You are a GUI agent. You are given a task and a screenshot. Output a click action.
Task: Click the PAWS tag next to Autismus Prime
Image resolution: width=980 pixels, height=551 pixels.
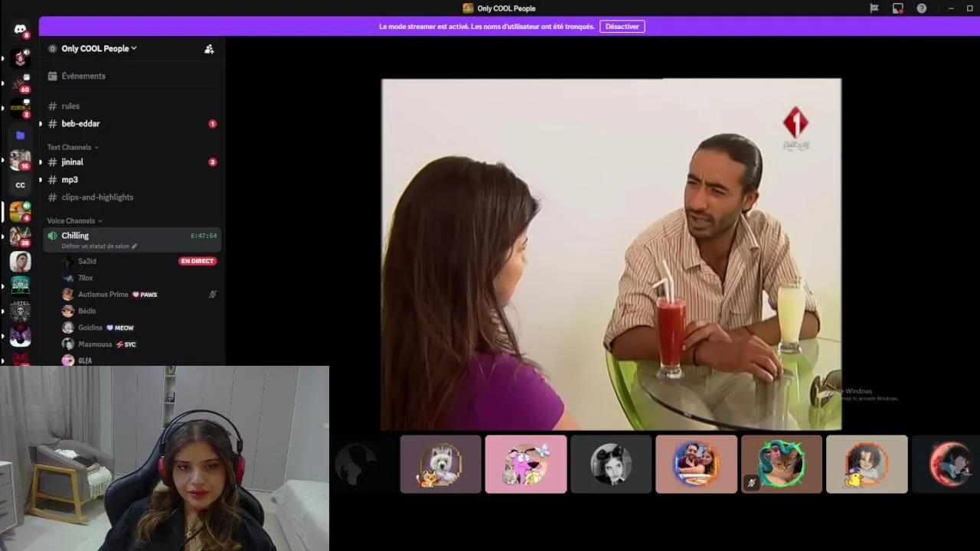pos(145,295)
